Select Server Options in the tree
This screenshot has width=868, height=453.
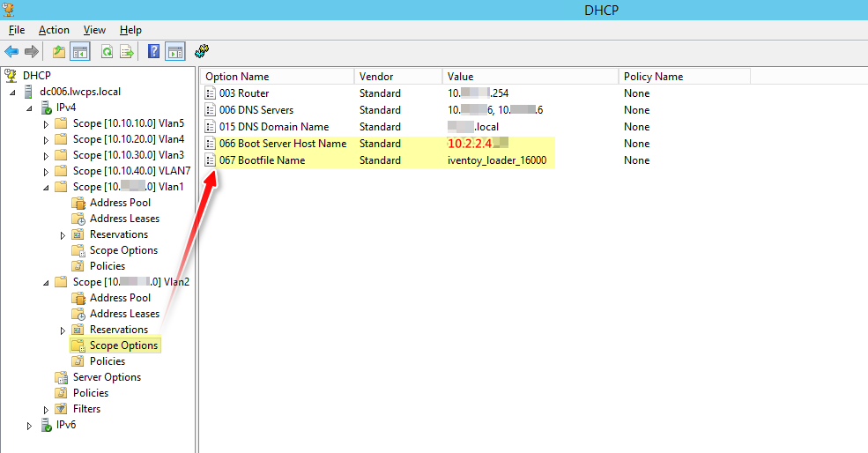coord(107,377)
